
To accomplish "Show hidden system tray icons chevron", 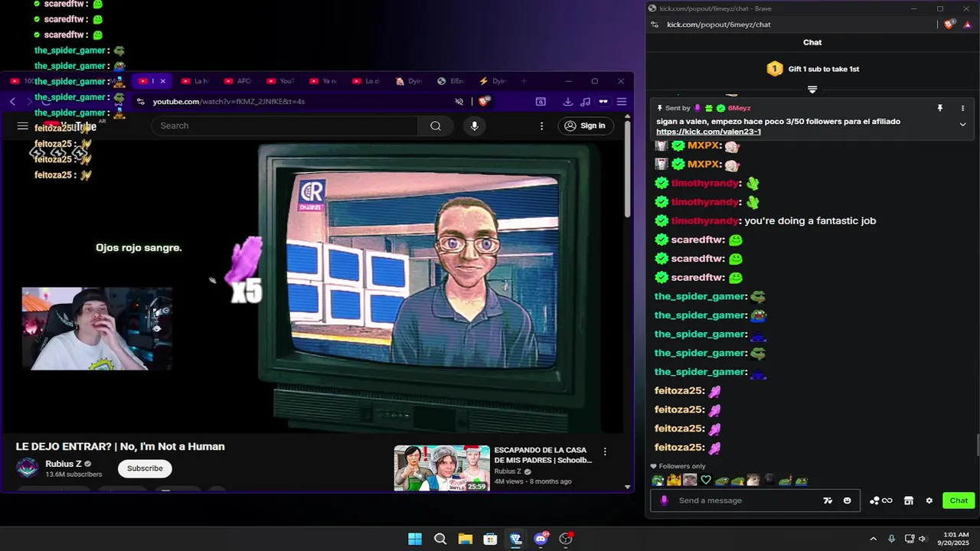I will tap(873, 539).
